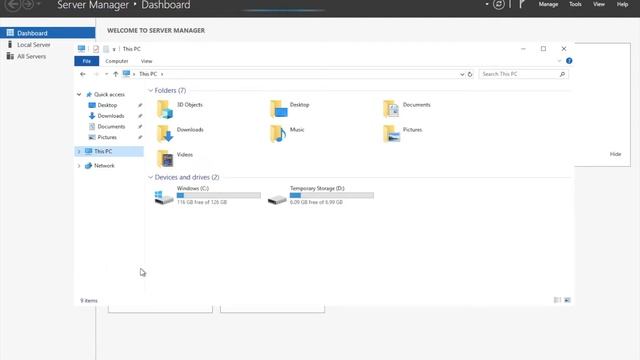Open the Computer ribbon tab
Screen dimensions: 640x360
click(117, 61)
